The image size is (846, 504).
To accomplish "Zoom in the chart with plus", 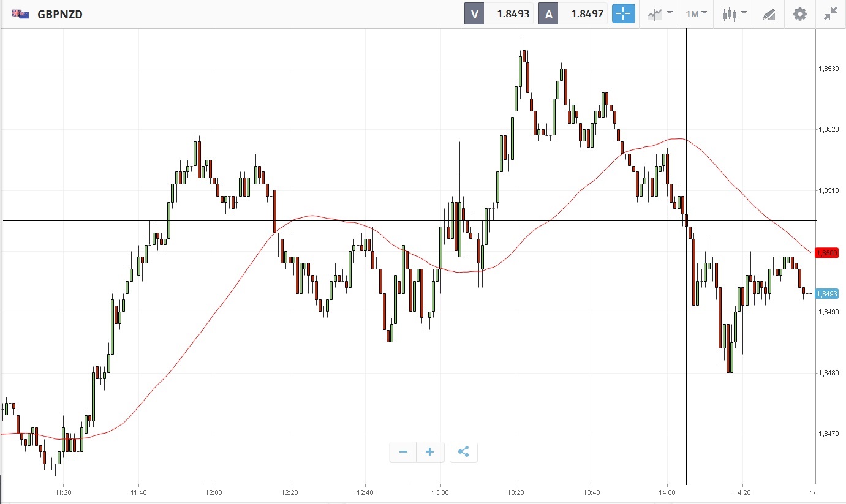I will coord(430,452).
